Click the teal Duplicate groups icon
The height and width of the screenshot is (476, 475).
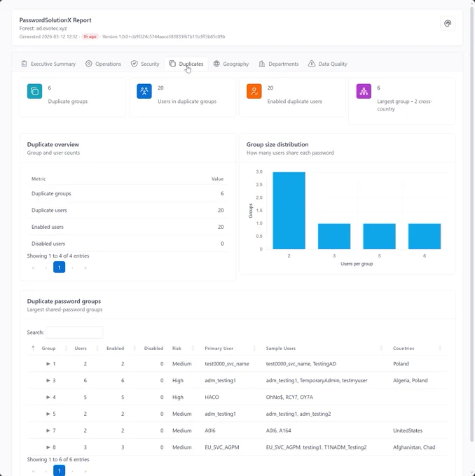34,91
